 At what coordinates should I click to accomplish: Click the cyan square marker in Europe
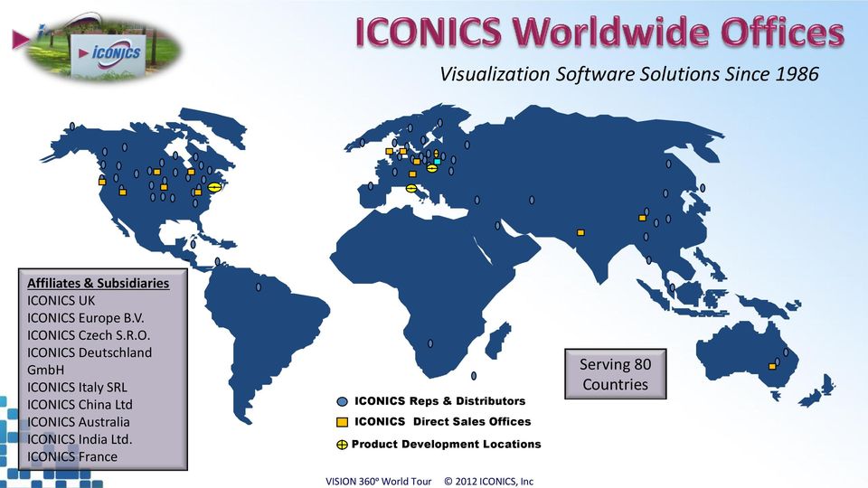[438, 162]
